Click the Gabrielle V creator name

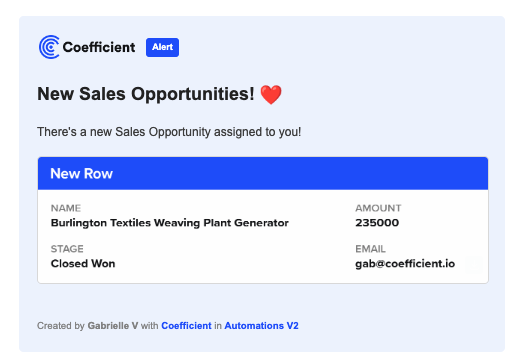click(x=113, y=326)
